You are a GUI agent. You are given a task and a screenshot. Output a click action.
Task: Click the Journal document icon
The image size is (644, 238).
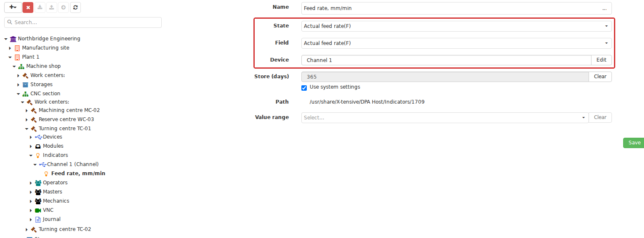(x=38, y=219)
